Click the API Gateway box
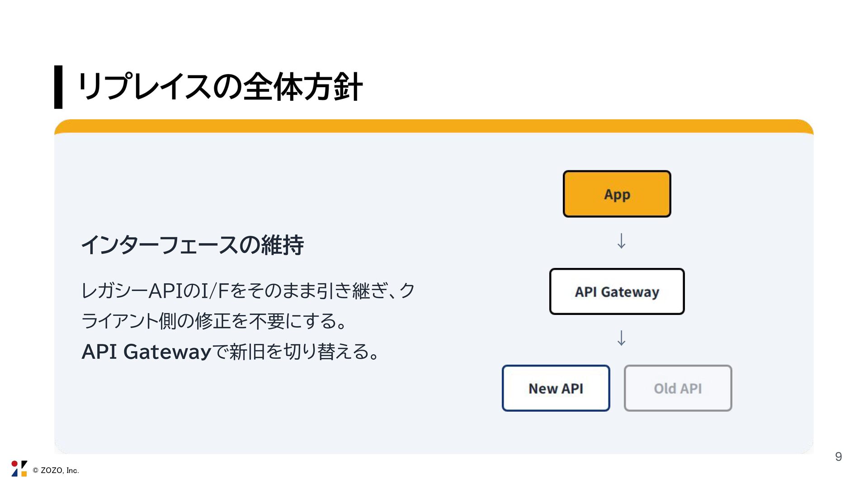This screenshot has width=868, height=488. point(617,291)
